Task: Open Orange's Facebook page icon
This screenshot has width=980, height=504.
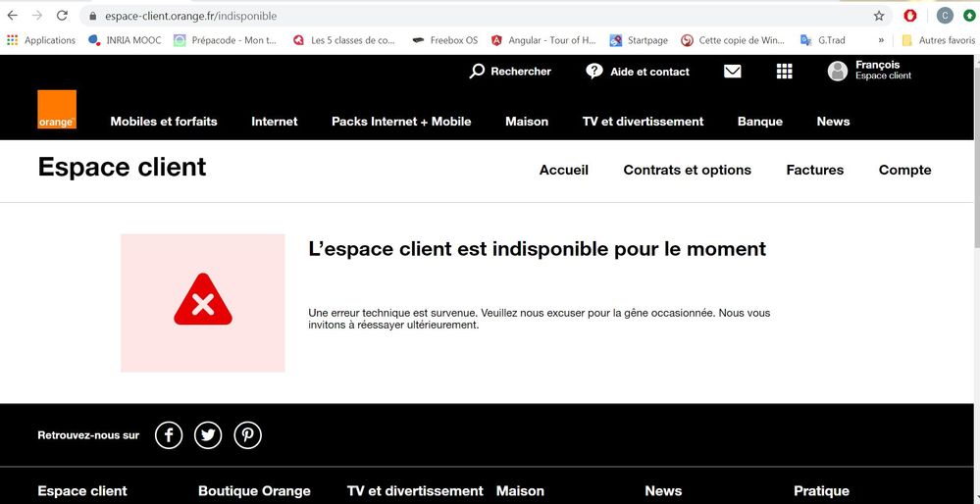Action: (169, 435)
